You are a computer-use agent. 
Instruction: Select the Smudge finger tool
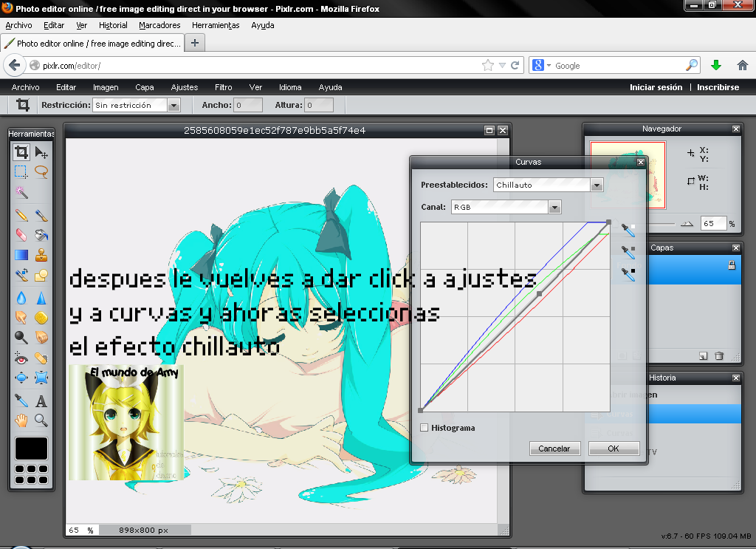point(21,318)
